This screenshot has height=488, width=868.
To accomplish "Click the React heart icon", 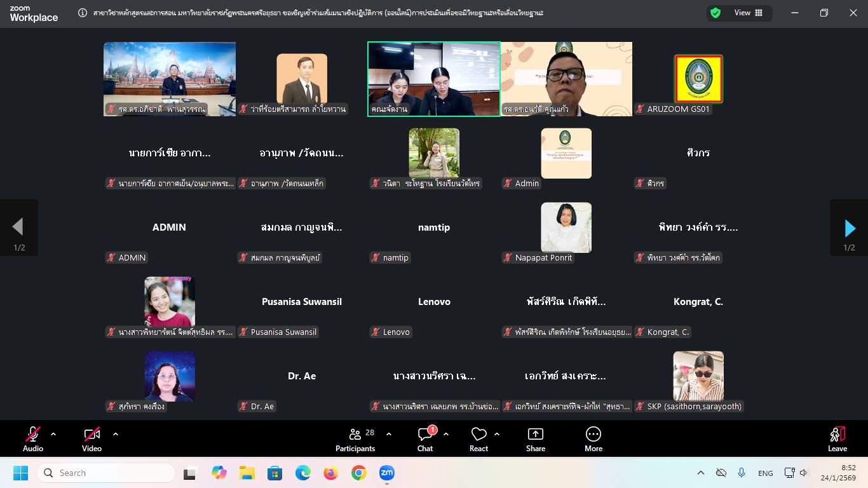I will pyautogui.click(x=478, y=435).
